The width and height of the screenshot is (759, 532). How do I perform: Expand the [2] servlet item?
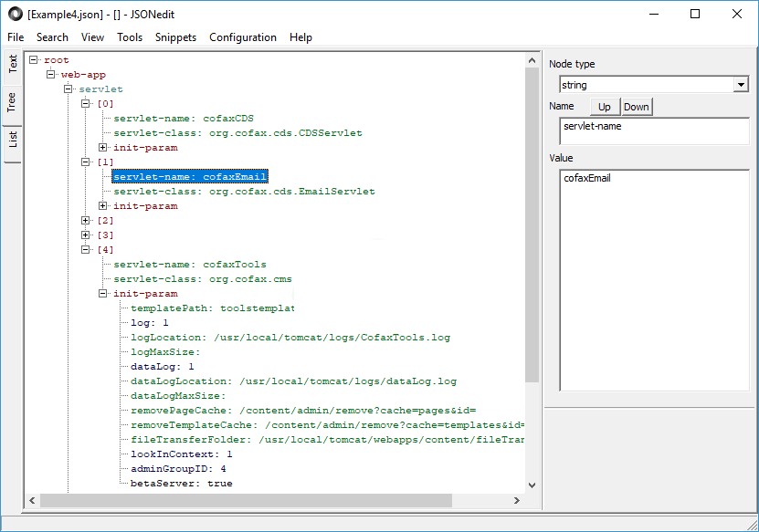86,221
